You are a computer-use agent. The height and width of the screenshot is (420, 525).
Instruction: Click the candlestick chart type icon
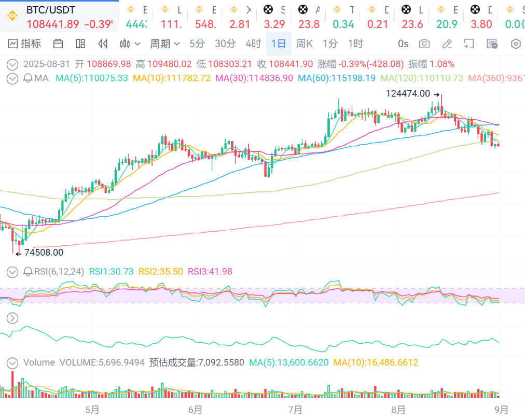click(125, 44)
